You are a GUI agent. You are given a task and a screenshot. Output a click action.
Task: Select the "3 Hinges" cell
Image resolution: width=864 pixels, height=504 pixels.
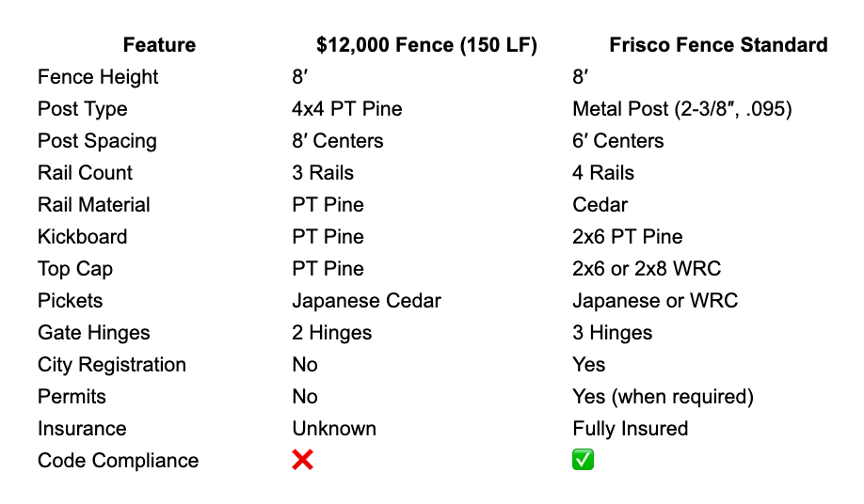pos(612,333)
